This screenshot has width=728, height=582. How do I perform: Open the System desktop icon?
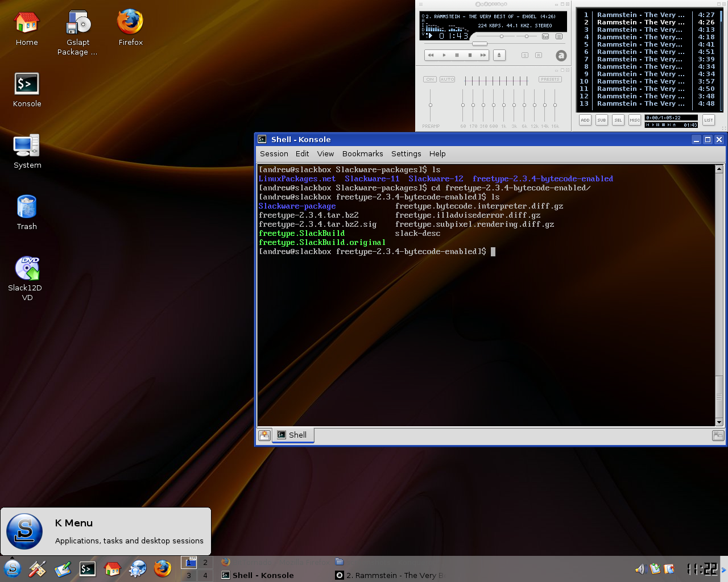pyautogui.click(x=27, y=151)
